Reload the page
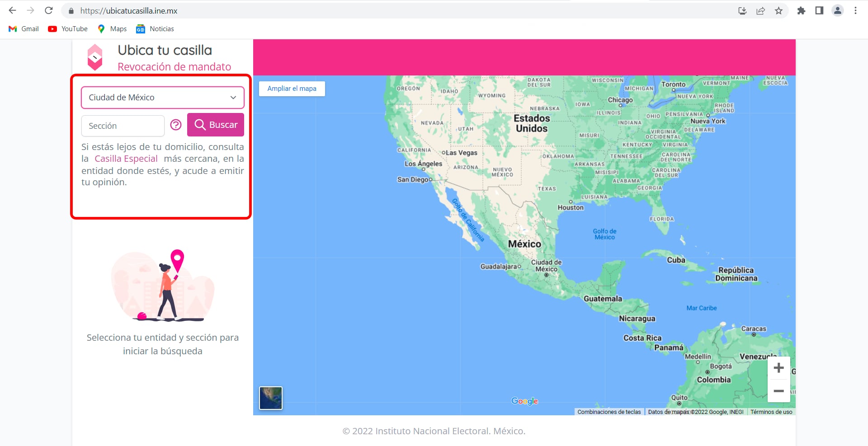868x446 pixels. (49, 11)
